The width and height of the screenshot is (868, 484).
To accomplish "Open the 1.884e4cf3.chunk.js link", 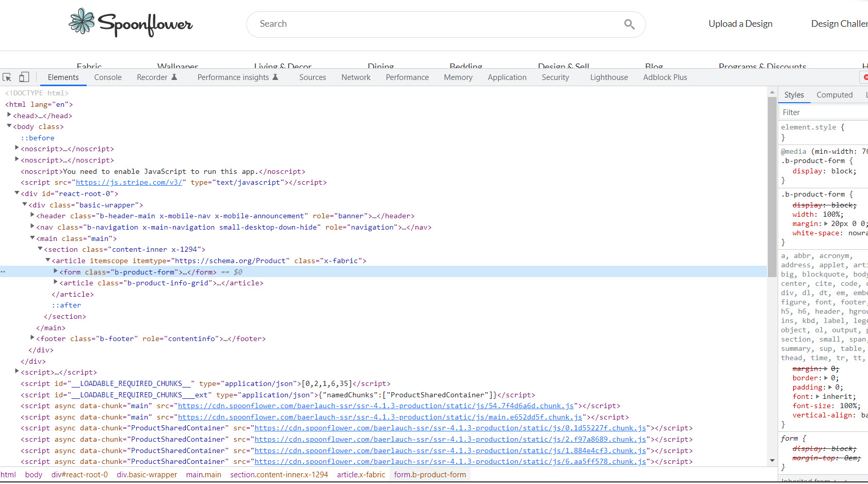I will [451, 451].
